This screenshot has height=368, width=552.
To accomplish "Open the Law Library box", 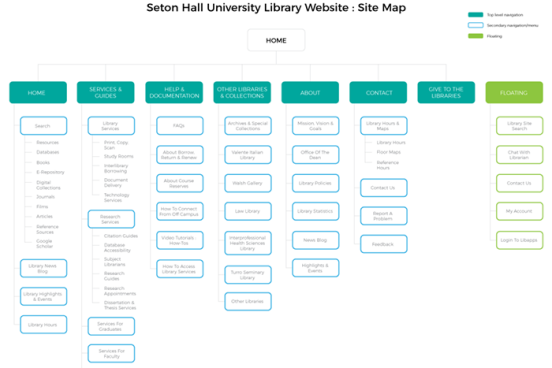I will pyautogui.click(x=248, y=211).
